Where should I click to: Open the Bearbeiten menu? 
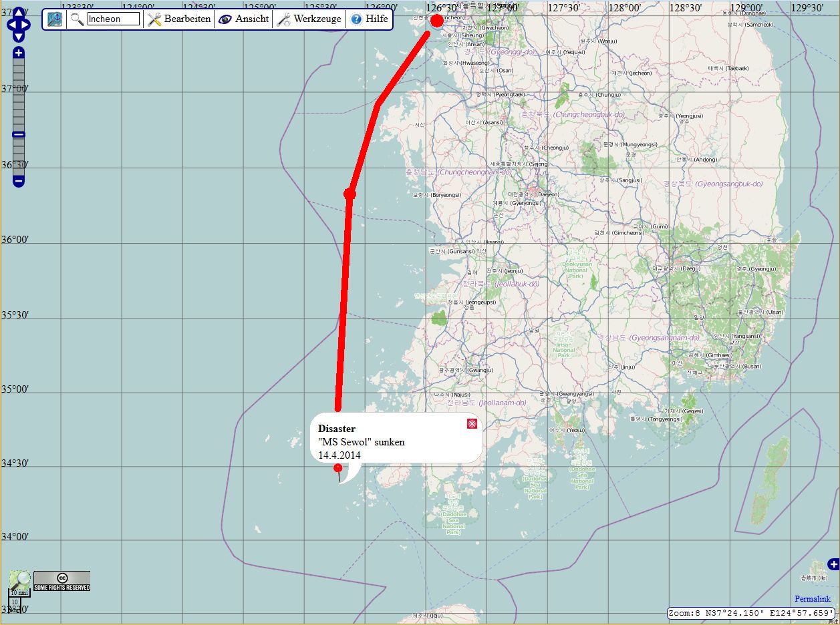click(x=179, y=19)
